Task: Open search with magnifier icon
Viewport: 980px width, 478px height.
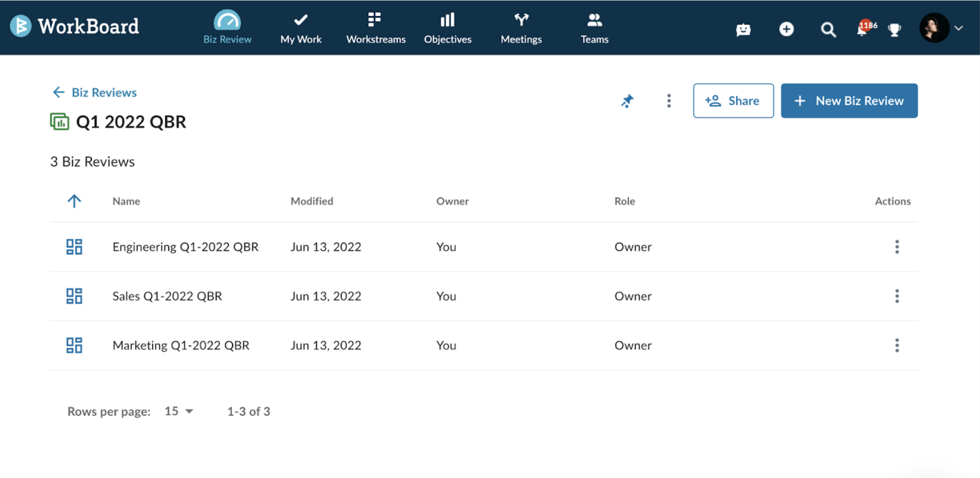Action: click(x=828, y=30)
